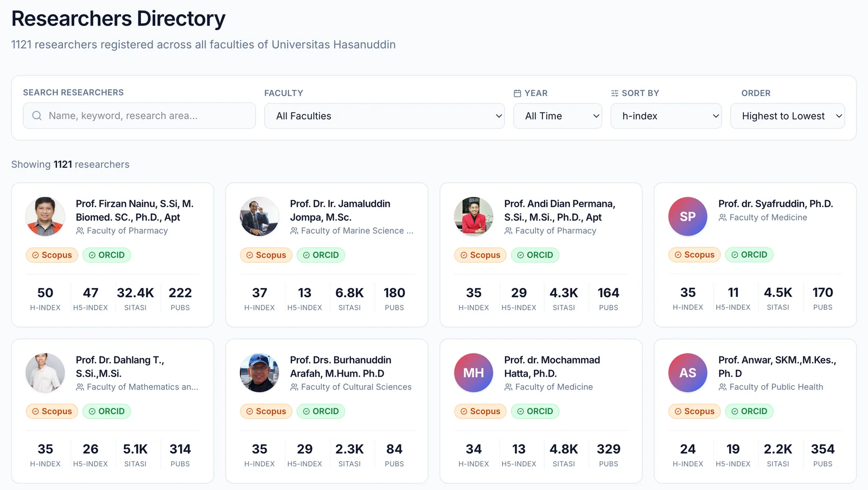This screenshot has width=868, height=490.
Task: Click Scopus badge on Jamaluddin Jompa card
Action: click(x=266, y=255)
